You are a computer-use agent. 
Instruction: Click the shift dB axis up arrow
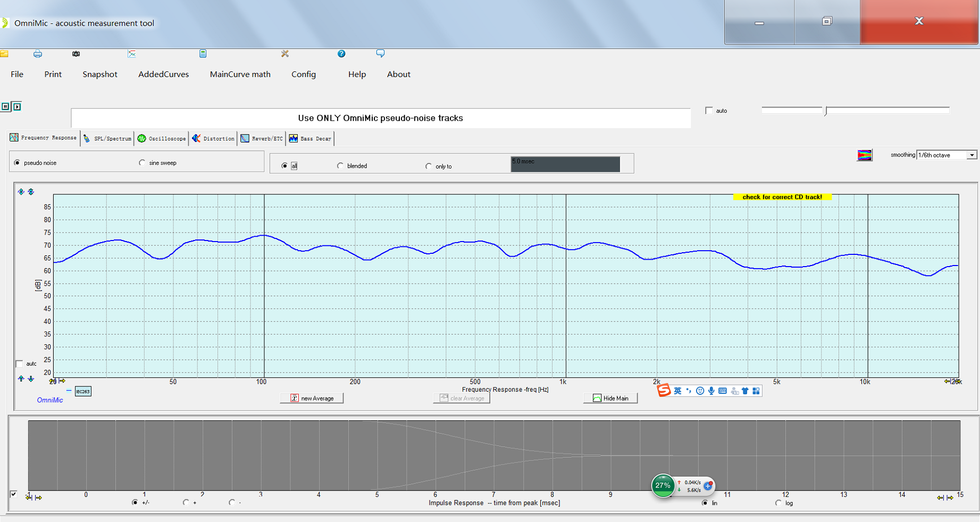click(x=21, y=379)
